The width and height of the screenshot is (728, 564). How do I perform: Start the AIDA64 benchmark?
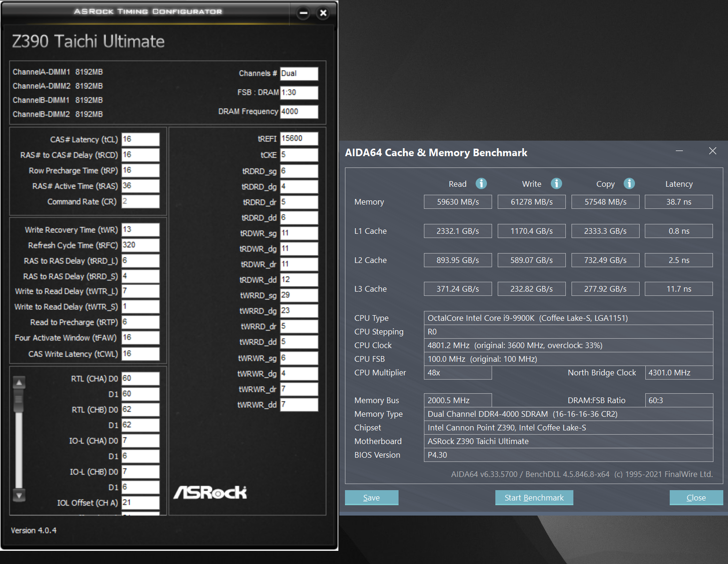534,498
